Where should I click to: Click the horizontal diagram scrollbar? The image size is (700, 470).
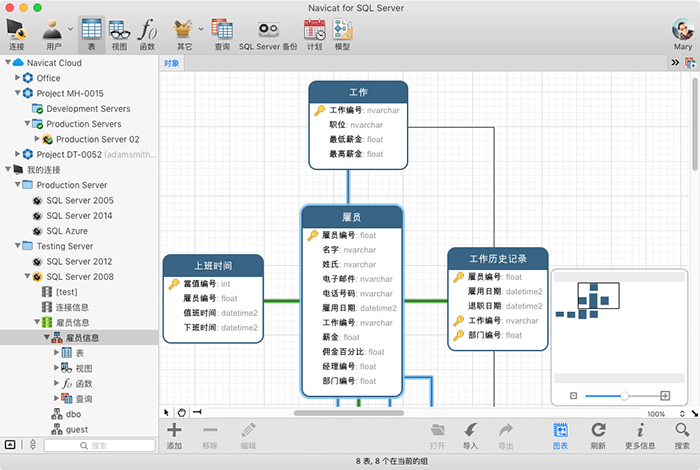(349, 413)
